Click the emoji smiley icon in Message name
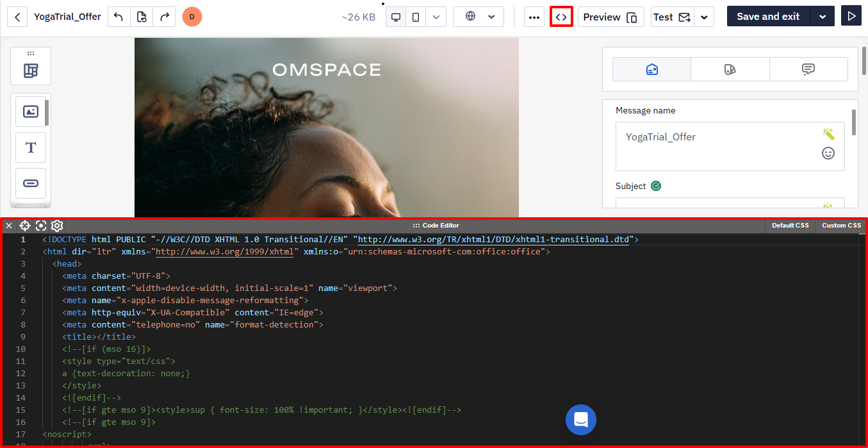The image size is (868, 448). point(828,153)
